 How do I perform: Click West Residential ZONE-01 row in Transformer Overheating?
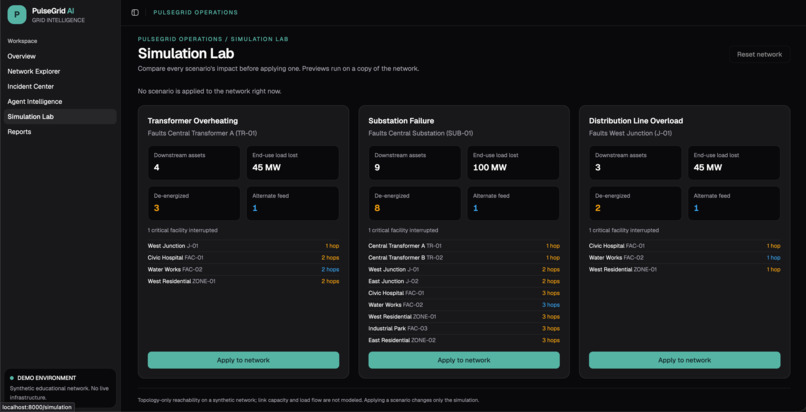click(243, 282)
